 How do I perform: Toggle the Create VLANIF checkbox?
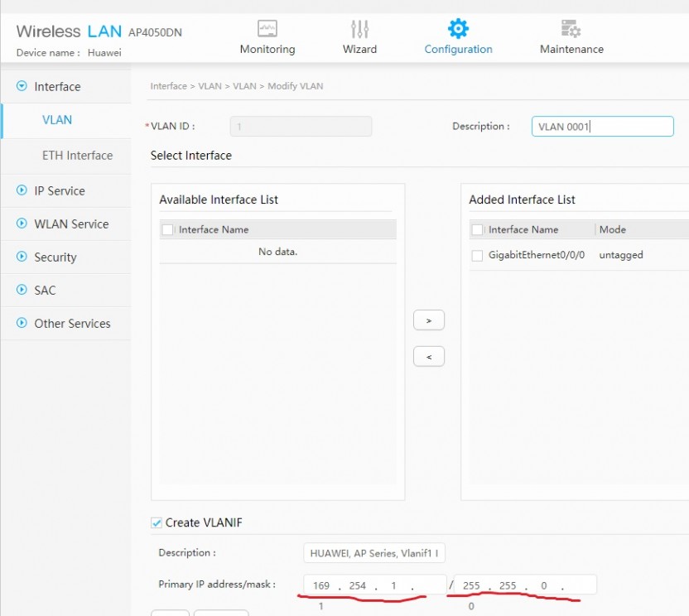[157, 522]
